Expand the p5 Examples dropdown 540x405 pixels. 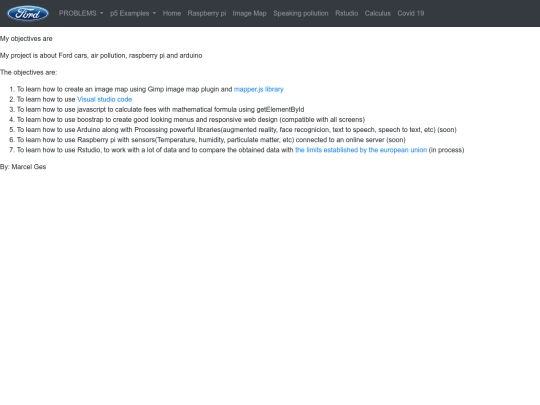pos(133,13)
